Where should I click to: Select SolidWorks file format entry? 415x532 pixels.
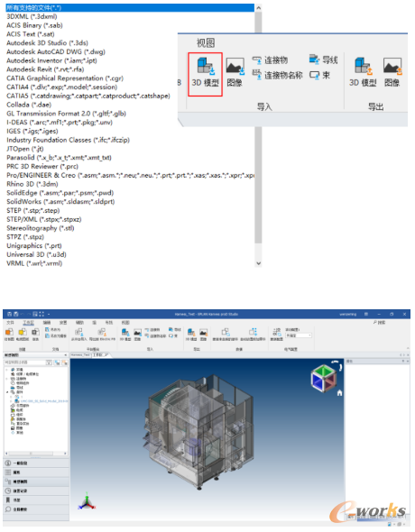click(x=60, y=202)
